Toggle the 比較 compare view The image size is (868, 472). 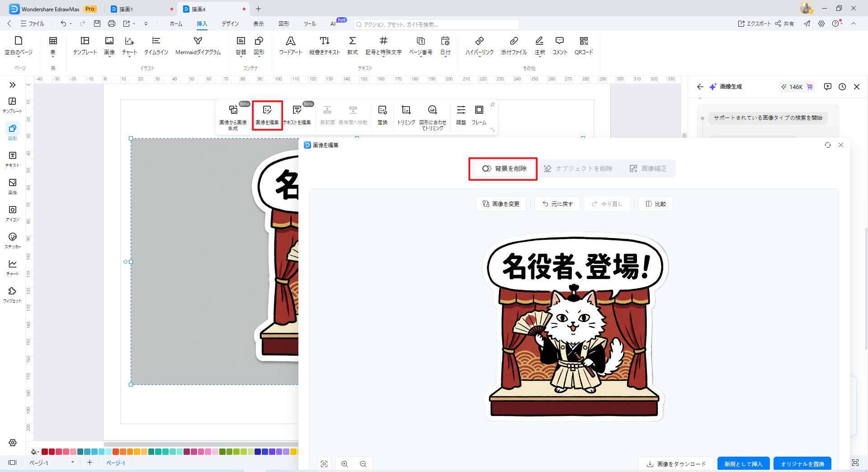(656, 204)
